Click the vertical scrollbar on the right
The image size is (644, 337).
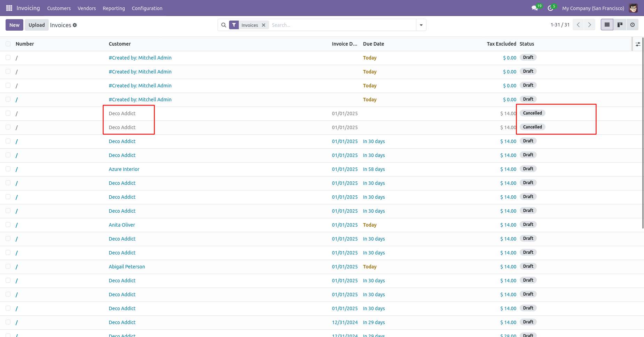643,133
